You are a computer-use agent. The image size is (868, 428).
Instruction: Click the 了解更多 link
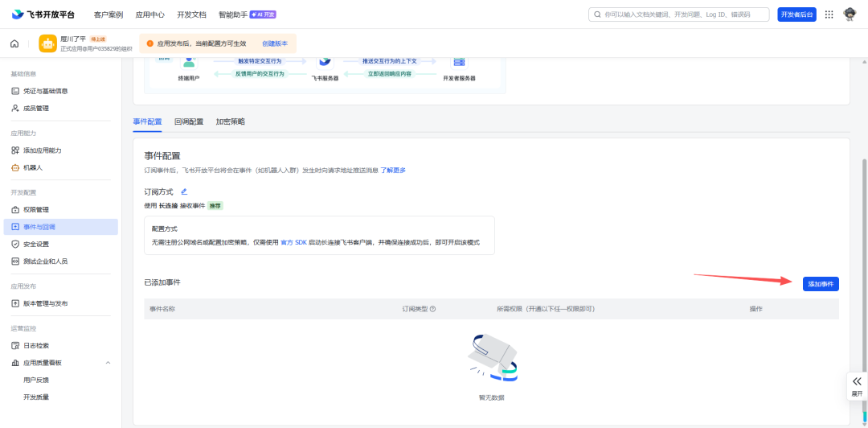click(393, 171)
